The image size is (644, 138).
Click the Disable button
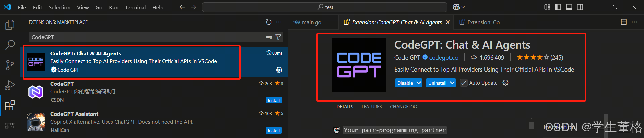pos(405,83)
